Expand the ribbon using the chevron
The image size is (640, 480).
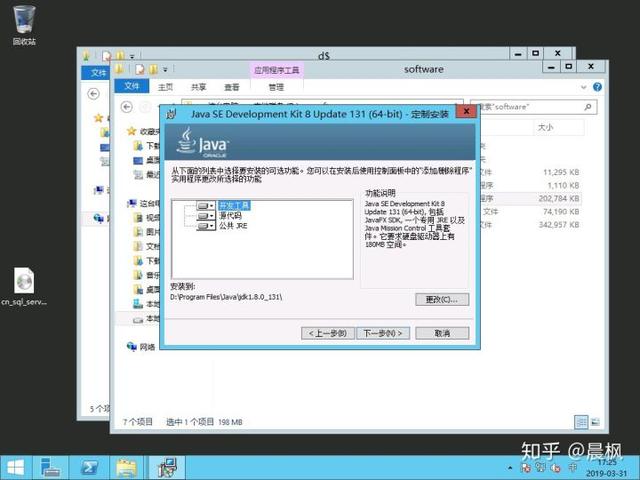584,87
